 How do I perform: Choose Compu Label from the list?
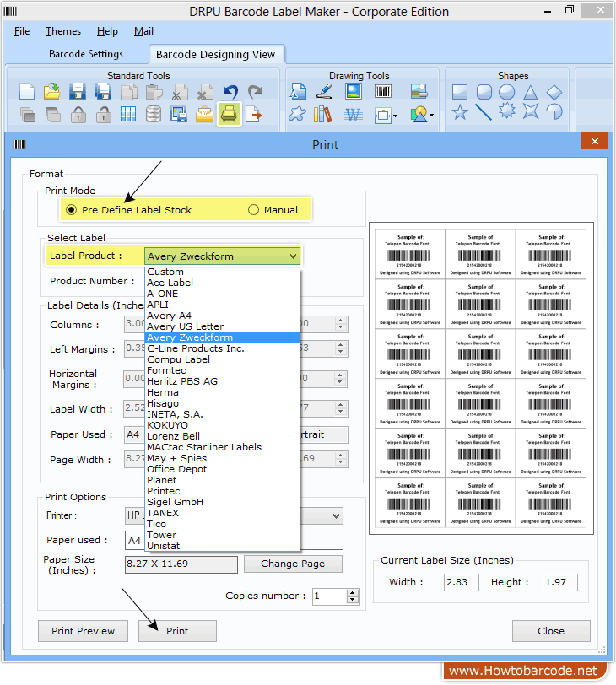(x=222, y=359)
